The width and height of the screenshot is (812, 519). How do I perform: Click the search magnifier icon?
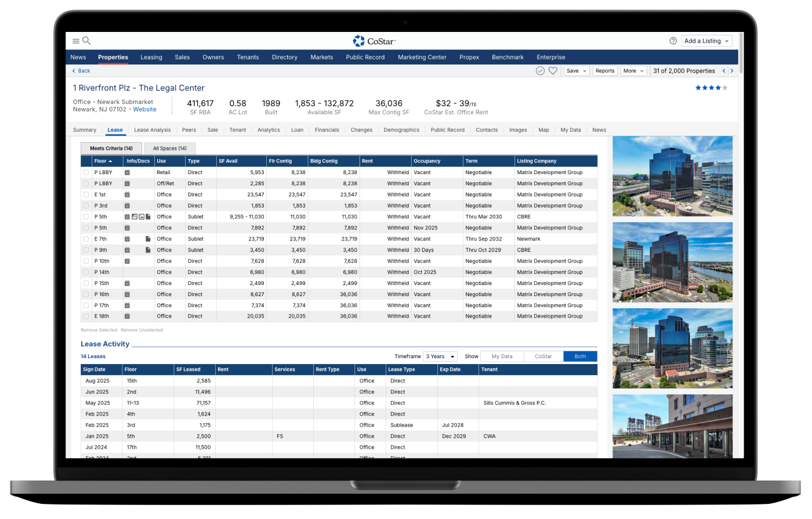(x=86, y=41)
